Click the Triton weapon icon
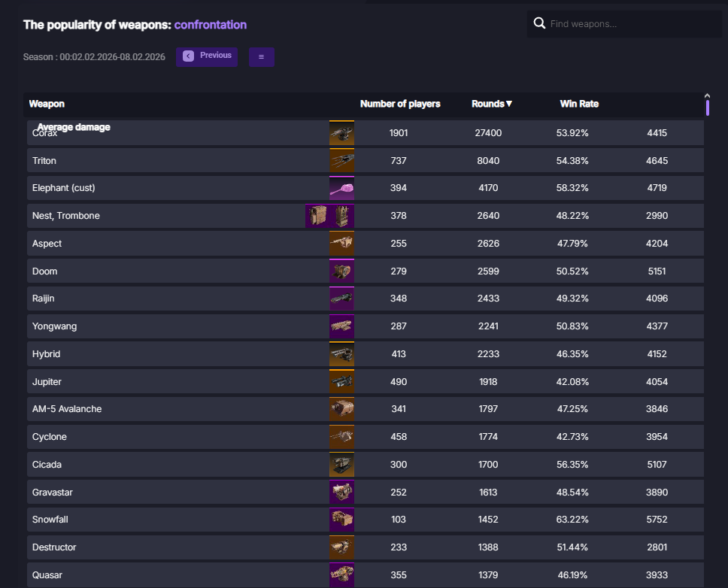728x588 pixels. 341,161
